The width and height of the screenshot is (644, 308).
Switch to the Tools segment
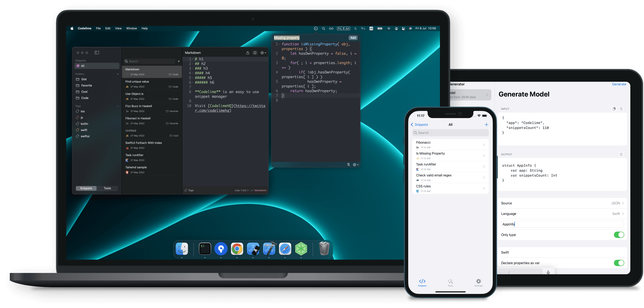(x=107, y=188)
